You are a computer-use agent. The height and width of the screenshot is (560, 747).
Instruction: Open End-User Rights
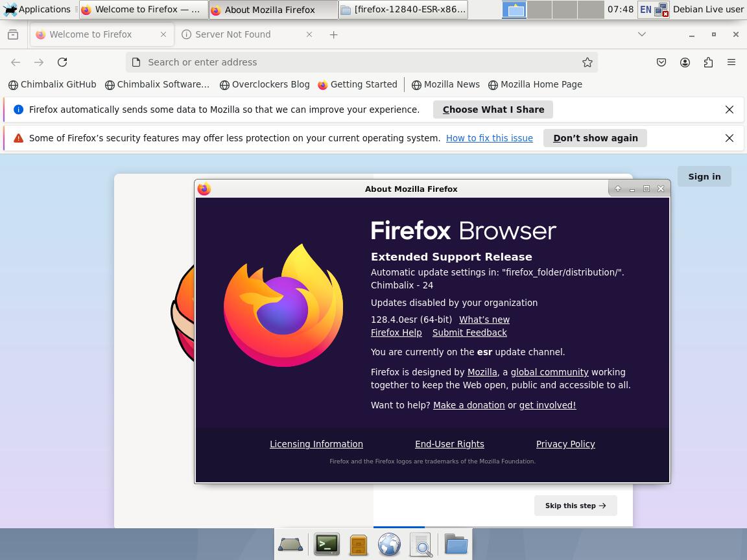pyautogui.click(x=449, y=444)
